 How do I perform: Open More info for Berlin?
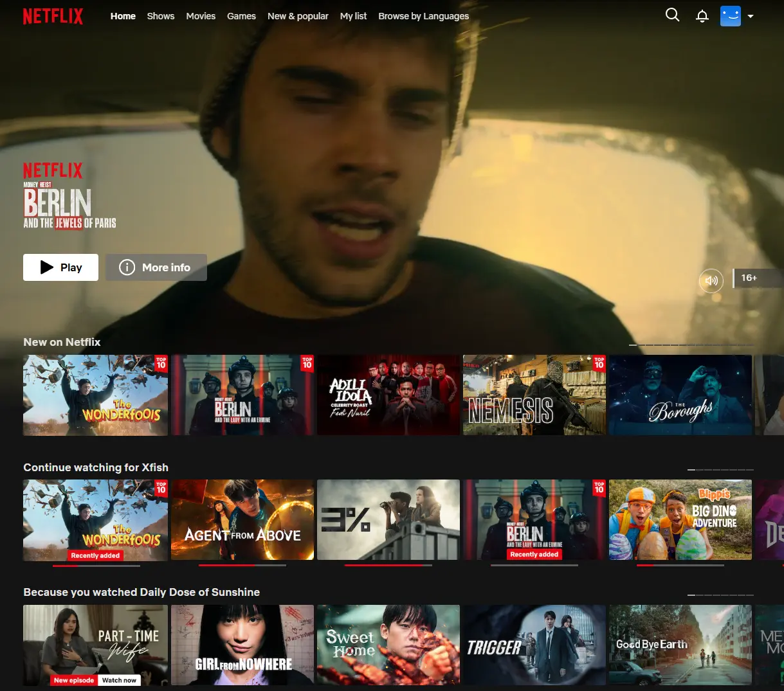click(156, 267)
